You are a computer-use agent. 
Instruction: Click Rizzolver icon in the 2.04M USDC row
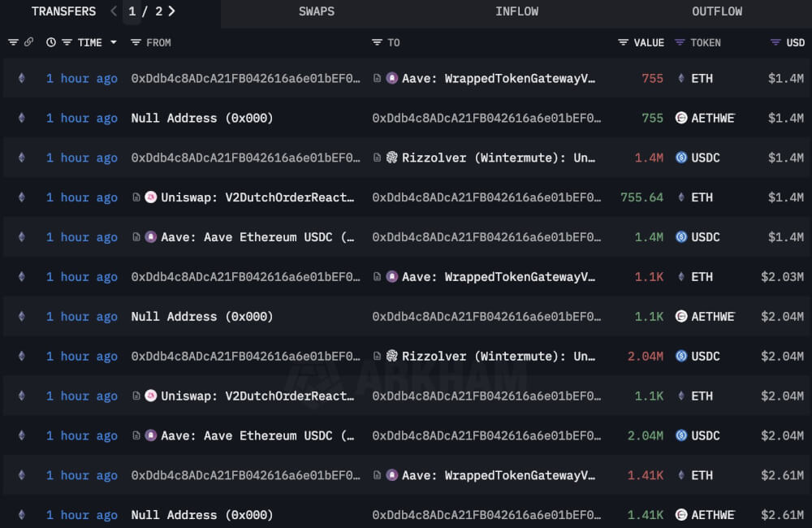[x=392, y=356]
